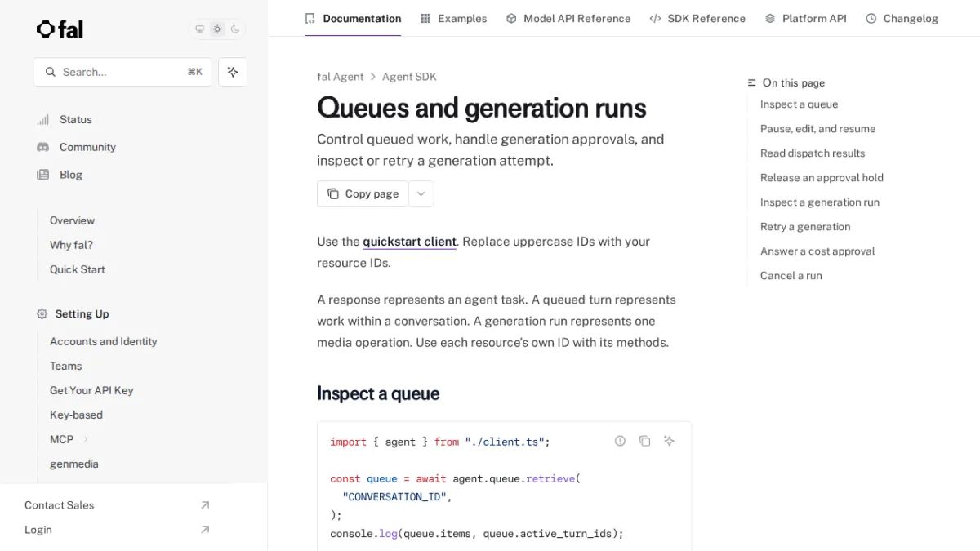Click the SDK Reference code icon
This screenshot has width=980, height=551.
pyautogui.click(x=655, y=18)
